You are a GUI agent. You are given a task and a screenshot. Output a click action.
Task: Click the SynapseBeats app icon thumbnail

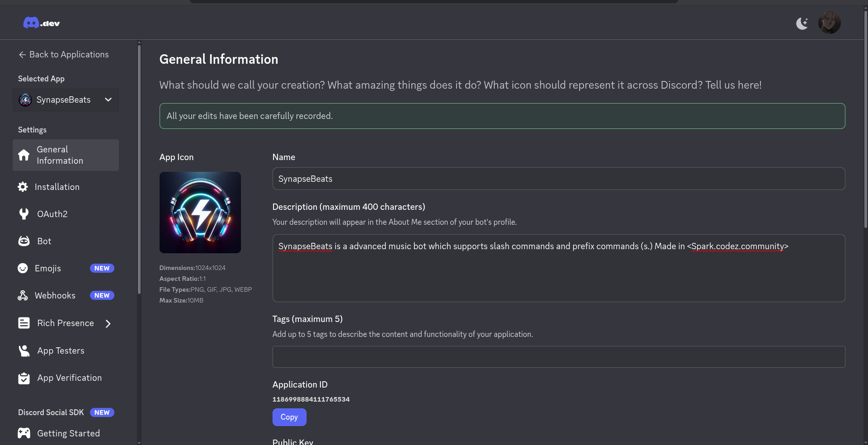click(200, 213)
